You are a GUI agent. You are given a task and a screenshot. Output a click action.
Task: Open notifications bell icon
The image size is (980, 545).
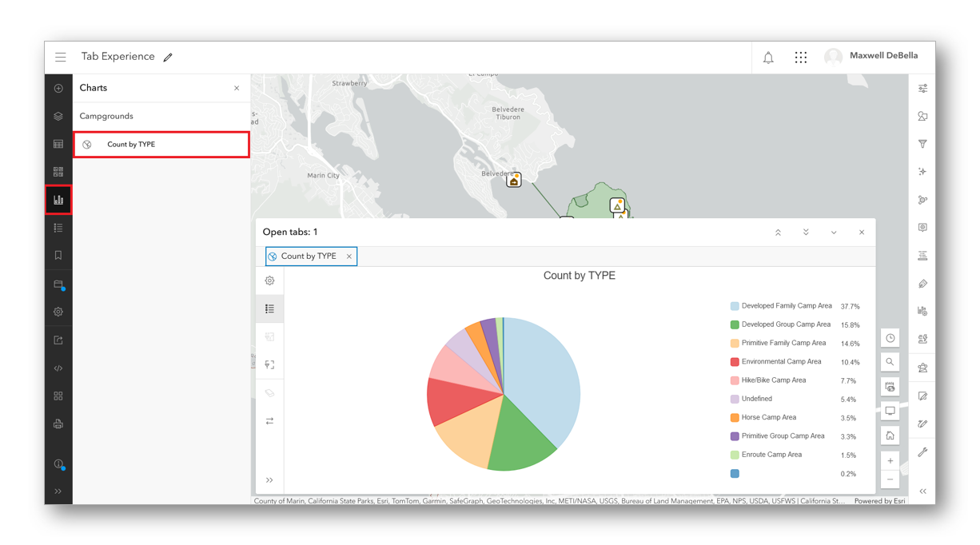coord(768,58)
